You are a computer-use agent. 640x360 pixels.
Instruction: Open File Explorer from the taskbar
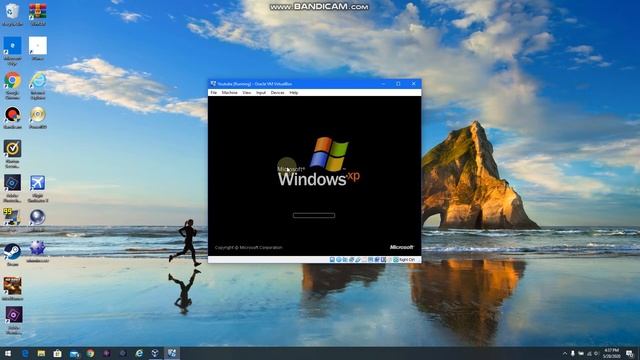[41, 353]
